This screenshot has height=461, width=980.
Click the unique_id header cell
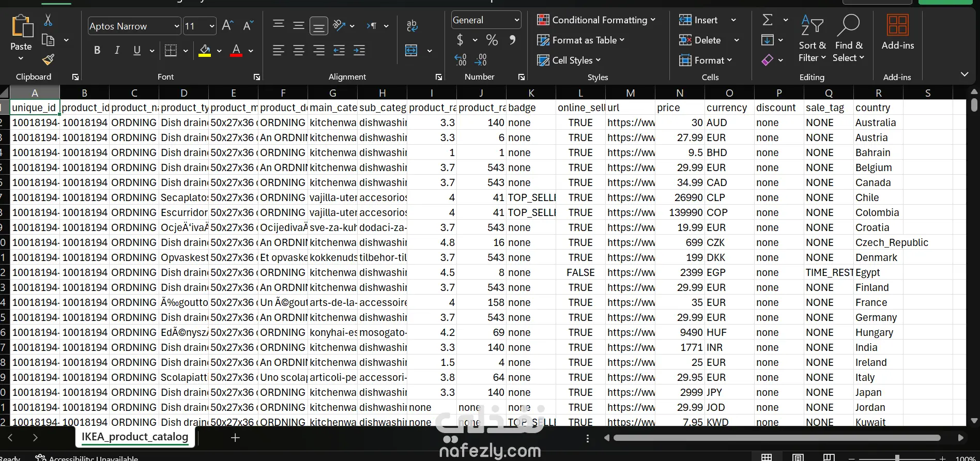click(35, 107)
